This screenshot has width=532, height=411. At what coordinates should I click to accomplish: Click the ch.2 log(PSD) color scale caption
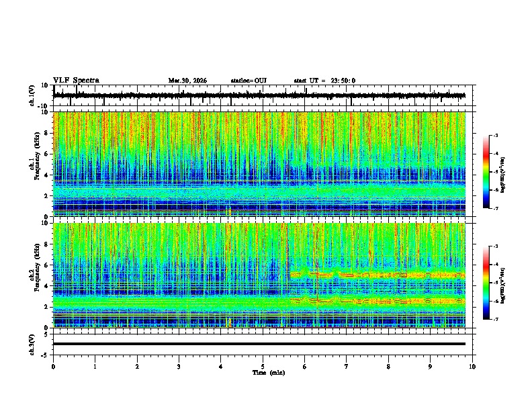tap(503, 285)
